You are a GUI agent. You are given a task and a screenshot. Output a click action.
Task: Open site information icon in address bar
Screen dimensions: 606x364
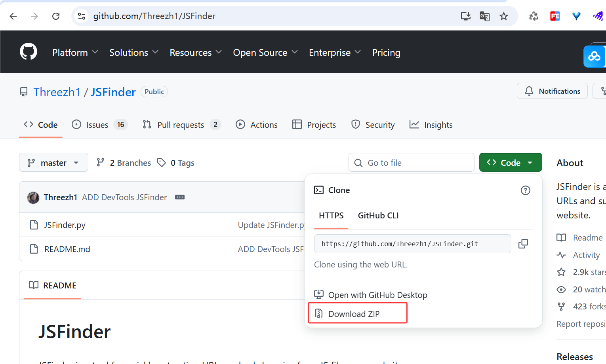pos(82,16)
